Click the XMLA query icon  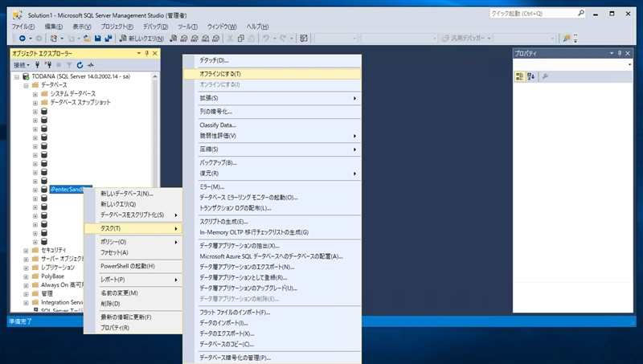pos(206,38)
